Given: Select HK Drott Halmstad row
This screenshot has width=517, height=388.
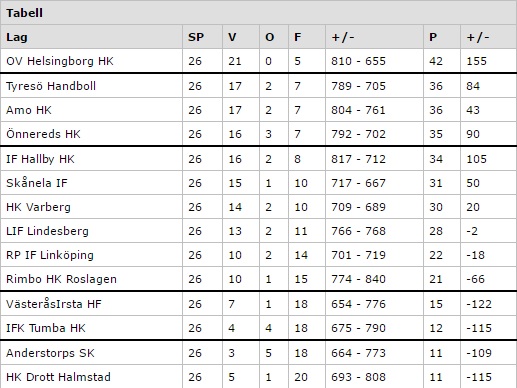Looking at the screenshot, I should tap(258, 377).
